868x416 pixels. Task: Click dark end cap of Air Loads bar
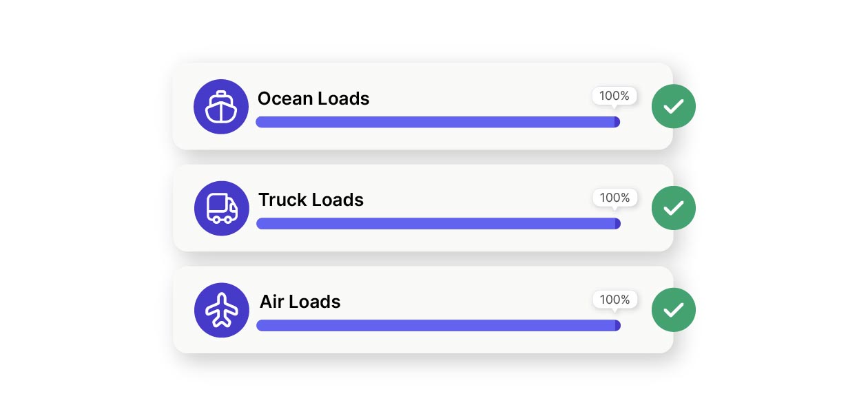point(618,326)
